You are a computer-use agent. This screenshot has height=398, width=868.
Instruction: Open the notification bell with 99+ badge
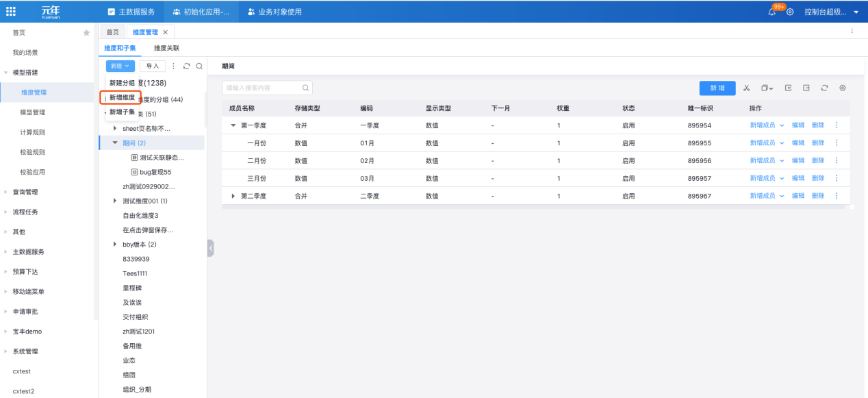(772, 12)
